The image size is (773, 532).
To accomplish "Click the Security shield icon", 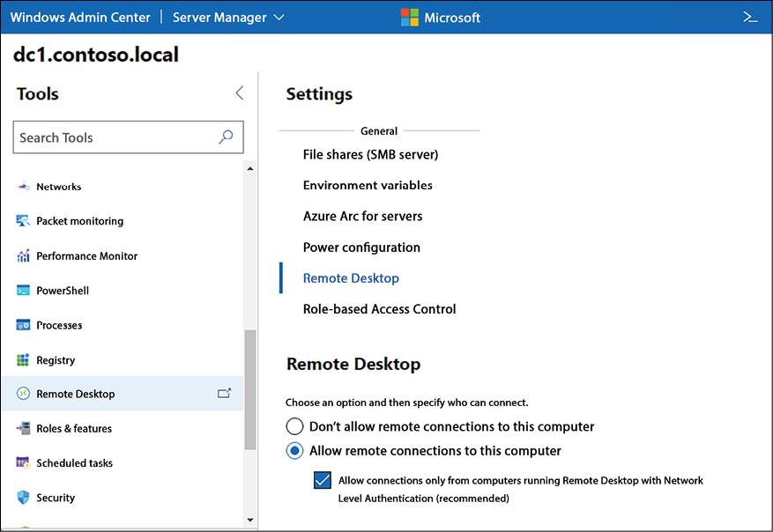I will [23, 498].
